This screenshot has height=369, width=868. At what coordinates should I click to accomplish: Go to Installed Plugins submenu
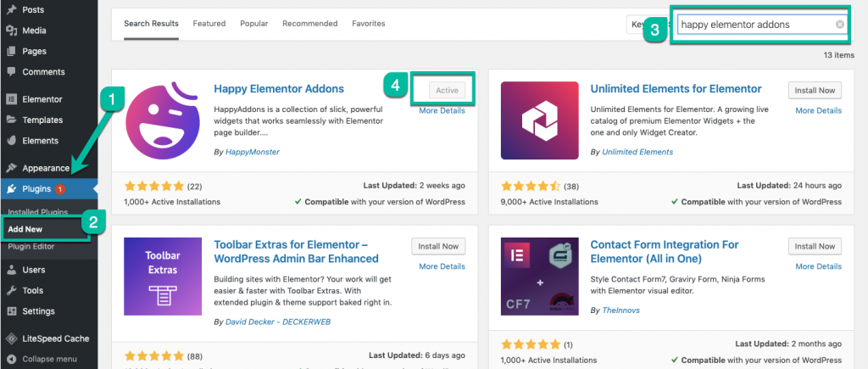tap(38, 212)
